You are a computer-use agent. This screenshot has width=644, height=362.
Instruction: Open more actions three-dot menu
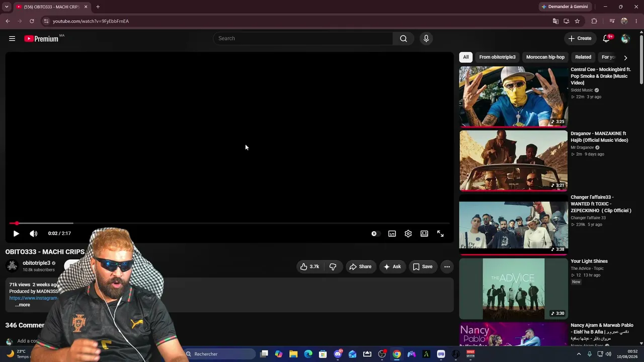[447, 267]
